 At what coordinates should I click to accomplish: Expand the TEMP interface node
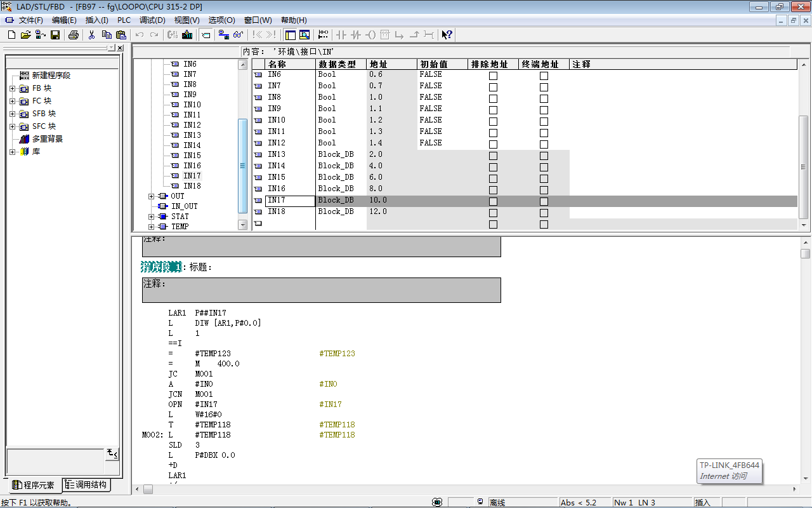[x=151, y=227]
